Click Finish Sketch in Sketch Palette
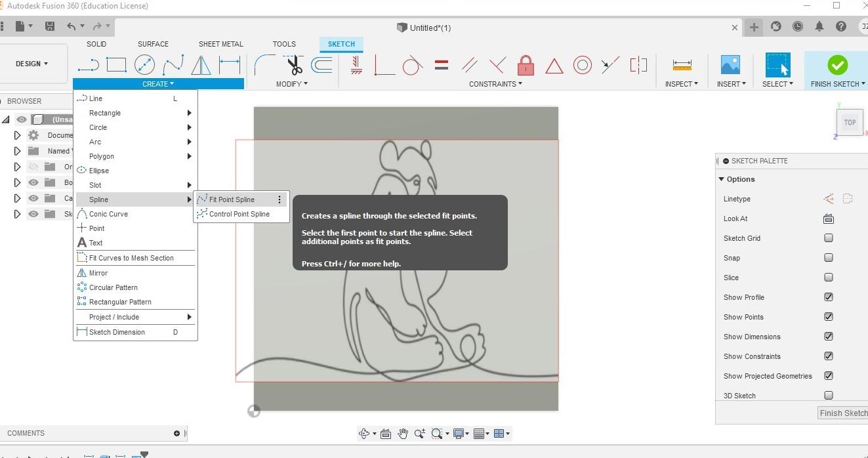The height and width of the screenshot is (458, 868). (843, 413)
